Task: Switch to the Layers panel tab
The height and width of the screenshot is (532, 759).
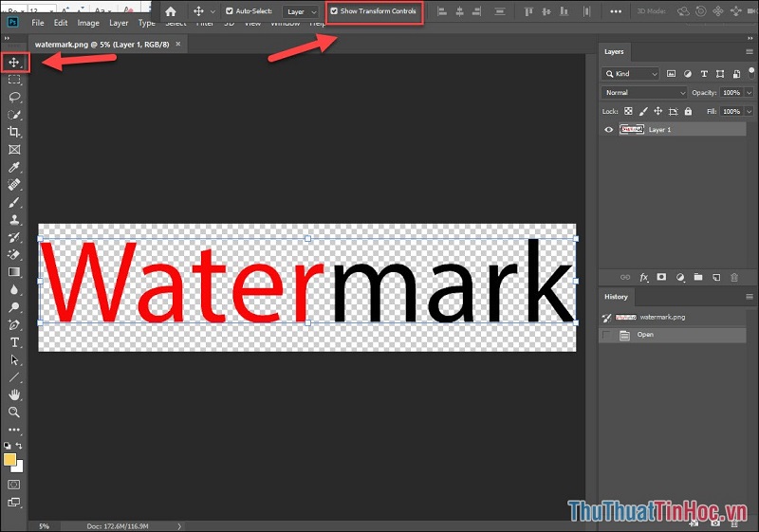Action: coord(614,52)
